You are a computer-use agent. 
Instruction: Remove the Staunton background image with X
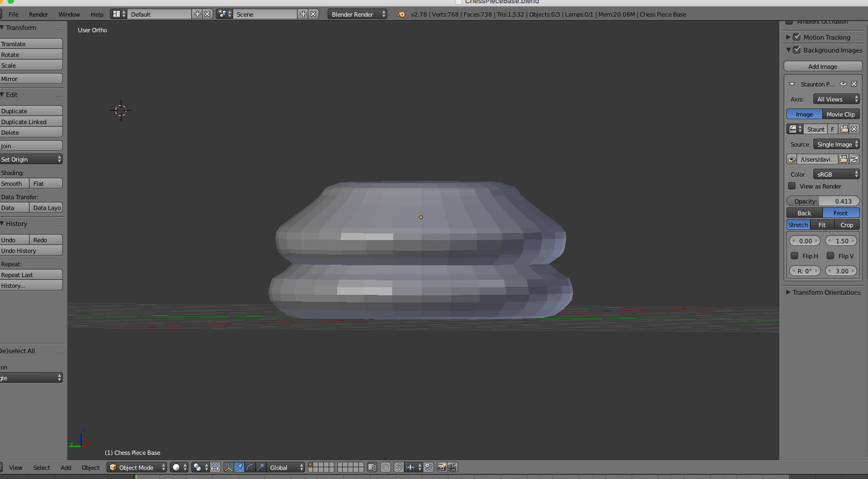point(854,84)
